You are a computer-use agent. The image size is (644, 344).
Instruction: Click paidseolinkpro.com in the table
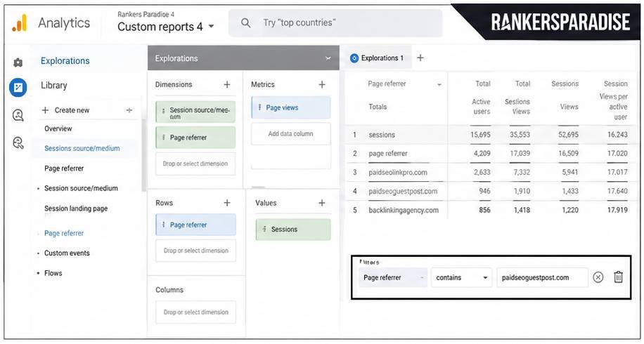click(398, 173)
